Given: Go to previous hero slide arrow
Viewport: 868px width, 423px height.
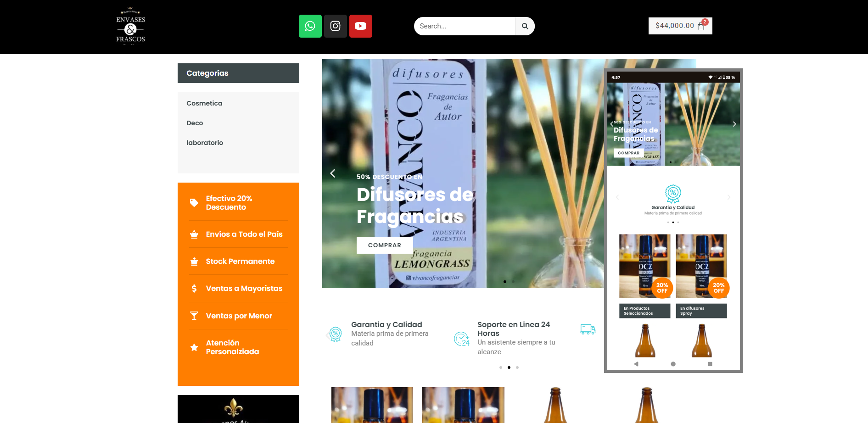Looking at the screenshot, I should 333,173.
